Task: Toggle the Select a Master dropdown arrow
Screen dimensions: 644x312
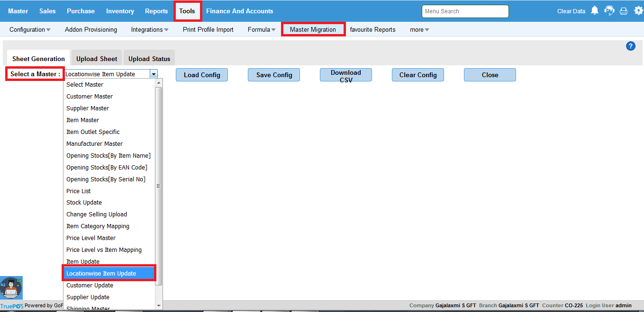Action: pos(154,74)
